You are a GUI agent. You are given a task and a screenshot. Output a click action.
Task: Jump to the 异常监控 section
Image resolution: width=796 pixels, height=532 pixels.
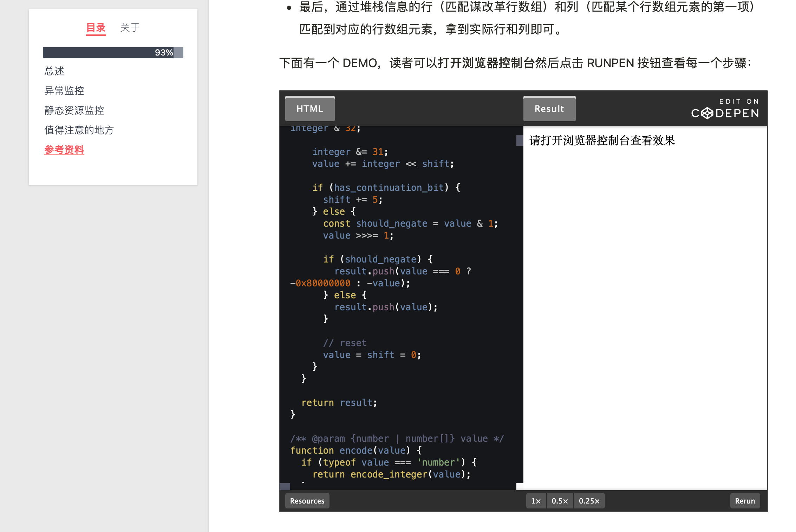64,91
